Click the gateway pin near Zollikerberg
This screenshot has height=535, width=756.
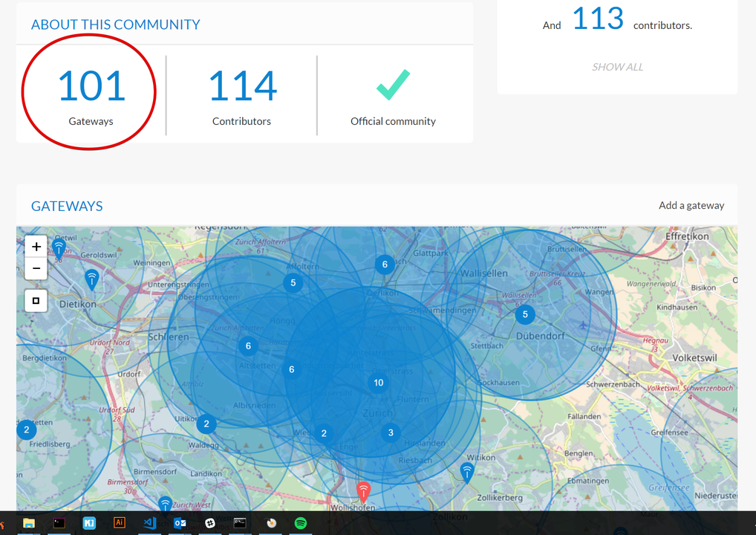[467, 471]
